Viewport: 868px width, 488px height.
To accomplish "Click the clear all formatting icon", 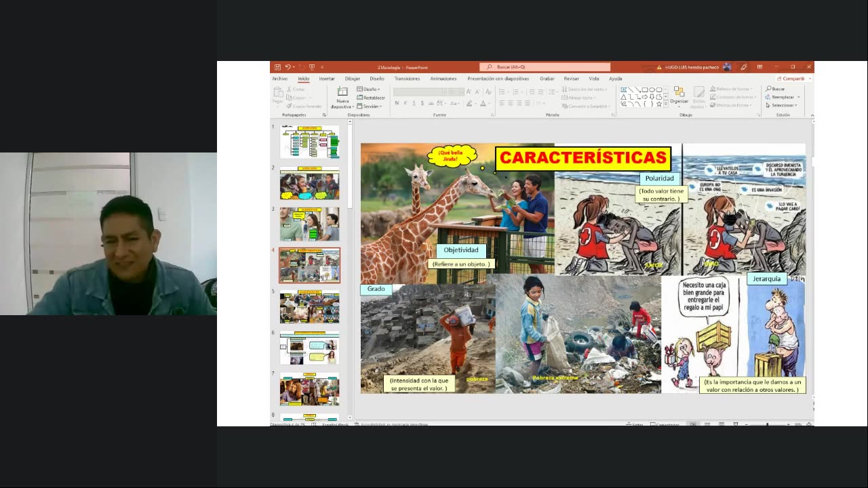I will click(488, 91).
